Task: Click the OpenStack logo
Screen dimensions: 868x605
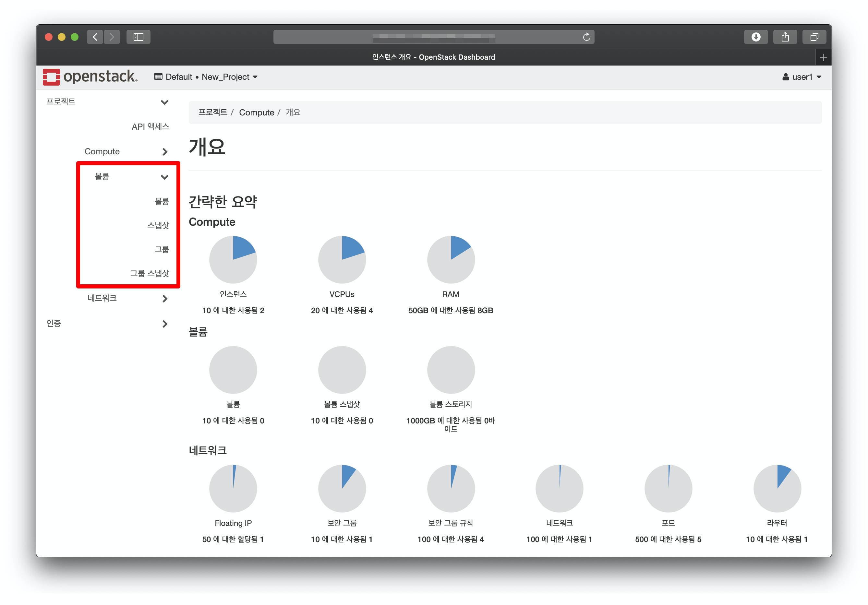Action: [90, 77]
